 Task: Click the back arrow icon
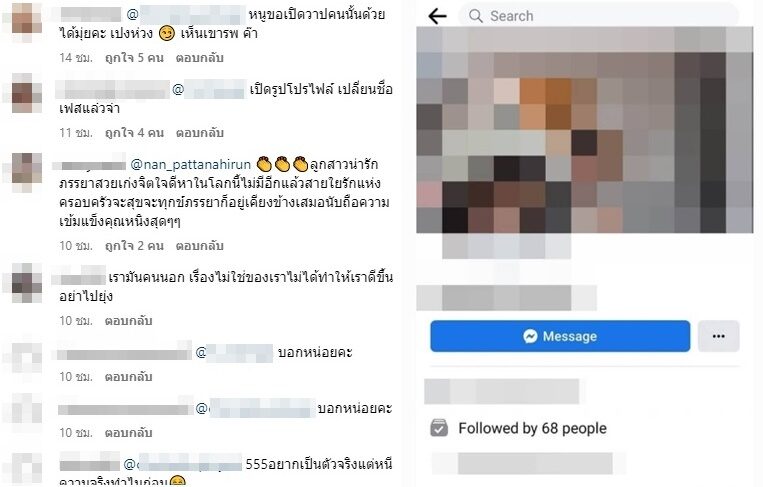tap(437, 16)
